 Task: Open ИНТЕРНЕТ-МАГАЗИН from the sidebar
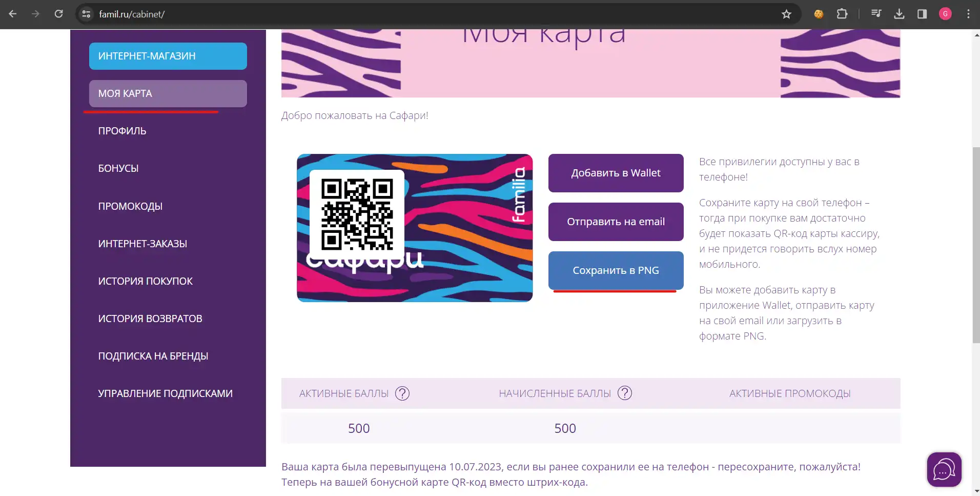coord(168,56)
